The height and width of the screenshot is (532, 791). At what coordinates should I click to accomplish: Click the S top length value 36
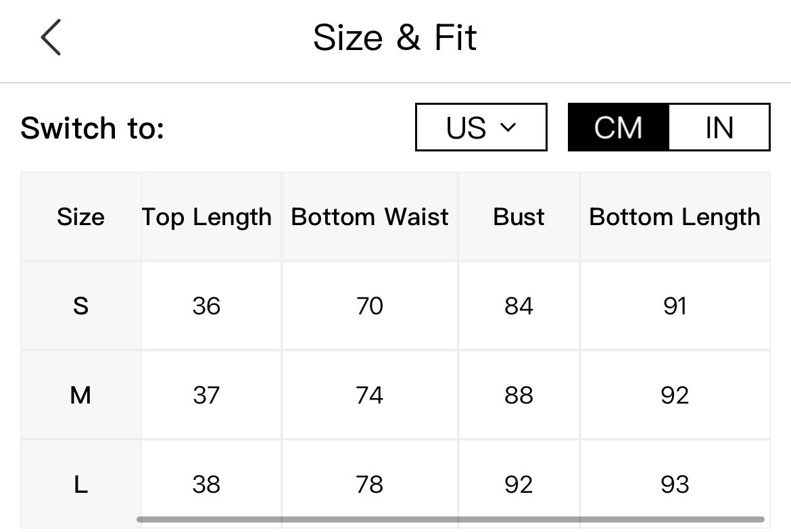206,306
